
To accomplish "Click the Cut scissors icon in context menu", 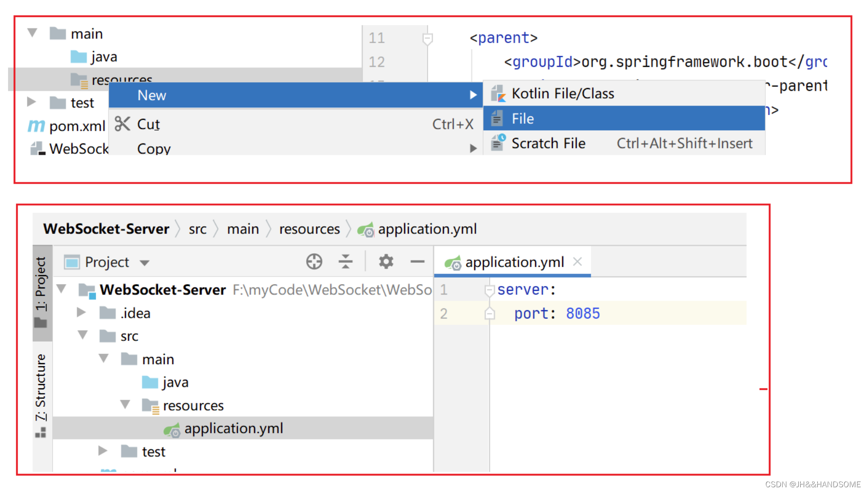I will tap(122, 124).
